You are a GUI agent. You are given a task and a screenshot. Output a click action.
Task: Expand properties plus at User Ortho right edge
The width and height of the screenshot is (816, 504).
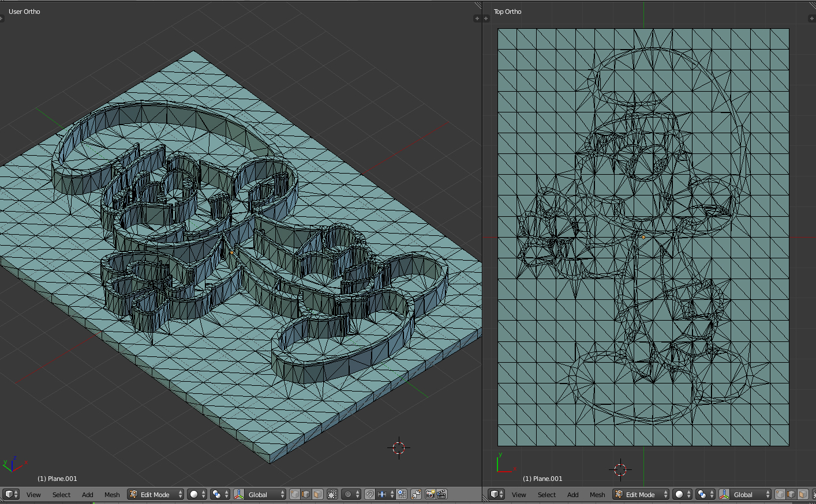(477, 18)
